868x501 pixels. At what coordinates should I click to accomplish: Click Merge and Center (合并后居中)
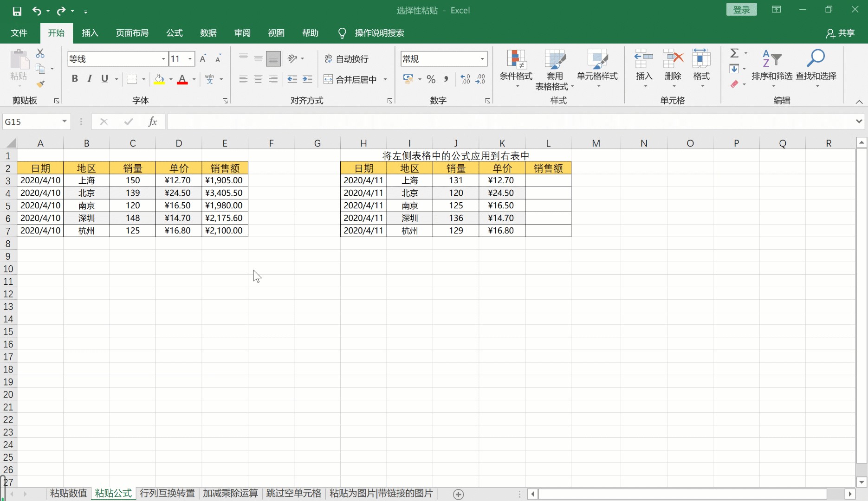point(351,79)
